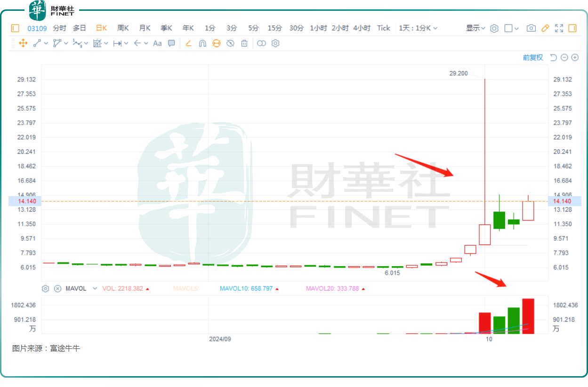Toggle the right sidebar panel

[x=572, y=28]
